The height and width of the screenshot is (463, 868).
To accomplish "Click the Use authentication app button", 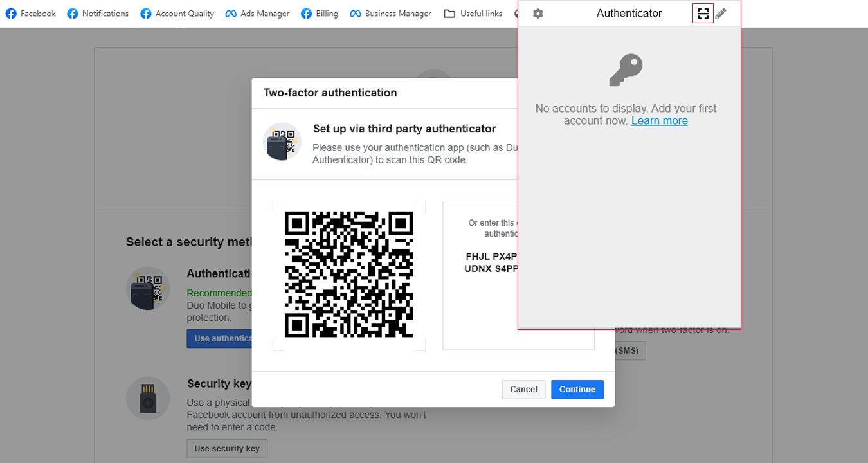I will coord(219,338).
